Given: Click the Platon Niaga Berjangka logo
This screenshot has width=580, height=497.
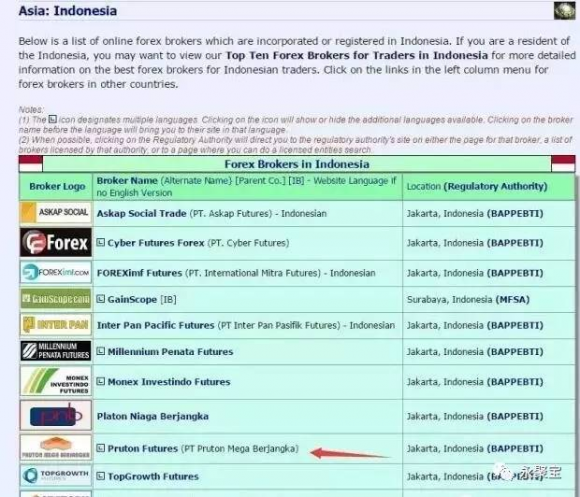Looking at the screenshot, I should tap(55, 416).
